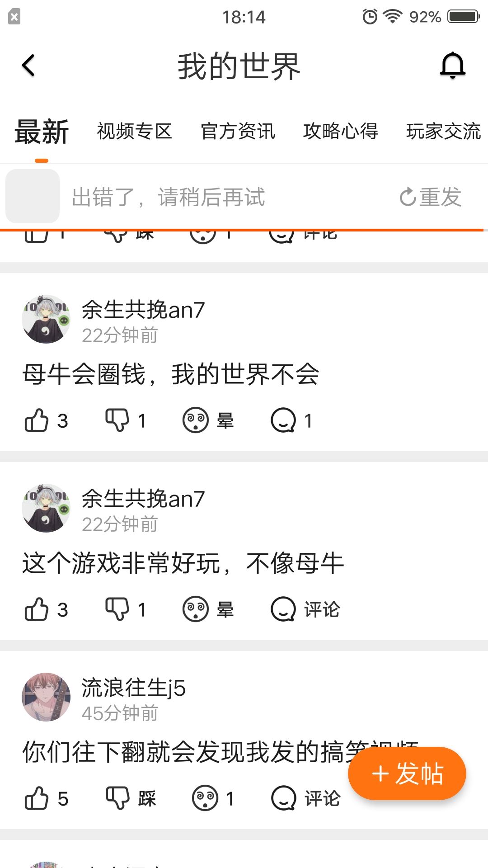Viewport: 488px width, 868px height.
Task: Create a new post with 发帖 button
Action: tap(407, 774)
